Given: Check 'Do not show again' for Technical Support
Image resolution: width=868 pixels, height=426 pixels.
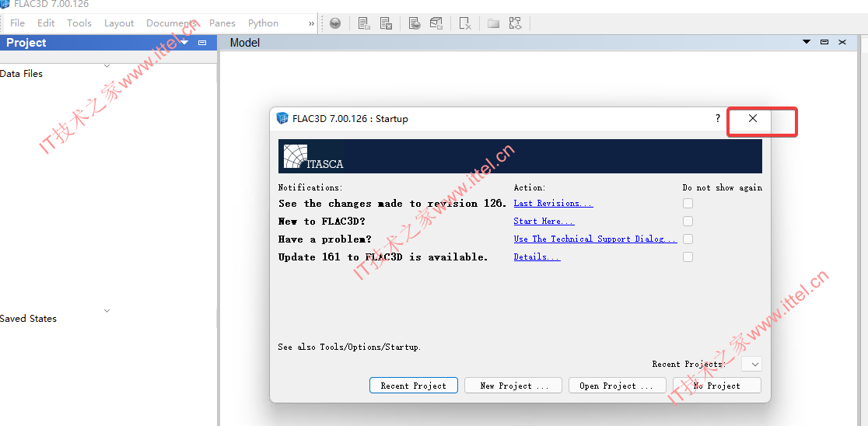Looking at the screenshot, I should pos(688,239).
